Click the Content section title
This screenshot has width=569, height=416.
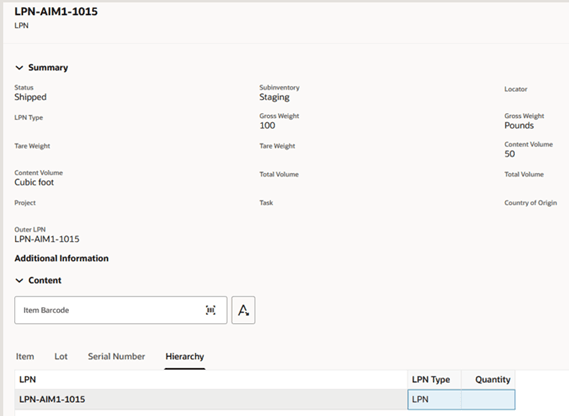[45, 280]
